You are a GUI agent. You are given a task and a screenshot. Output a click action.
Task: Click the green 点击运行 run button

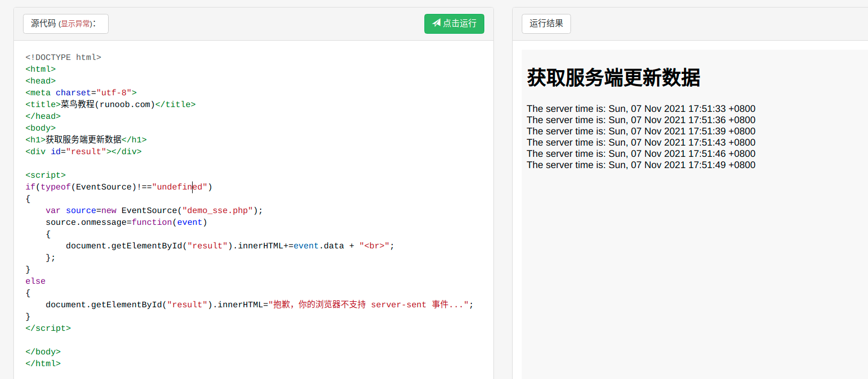454,24
